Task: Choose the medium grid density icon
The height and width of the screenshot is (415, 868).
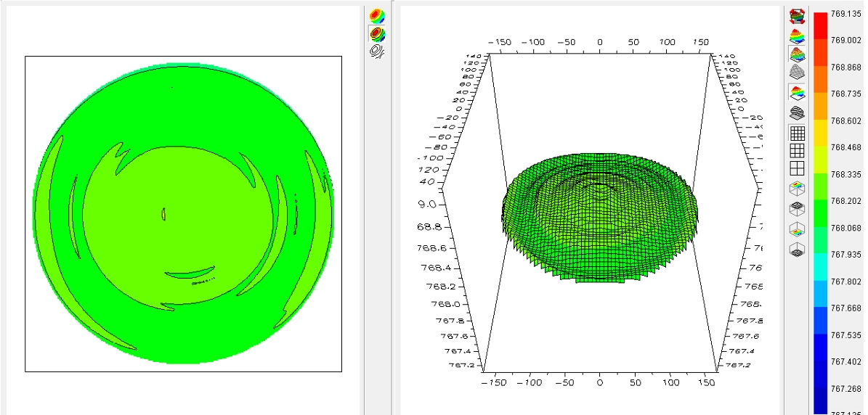Action: tap(797, 150)
